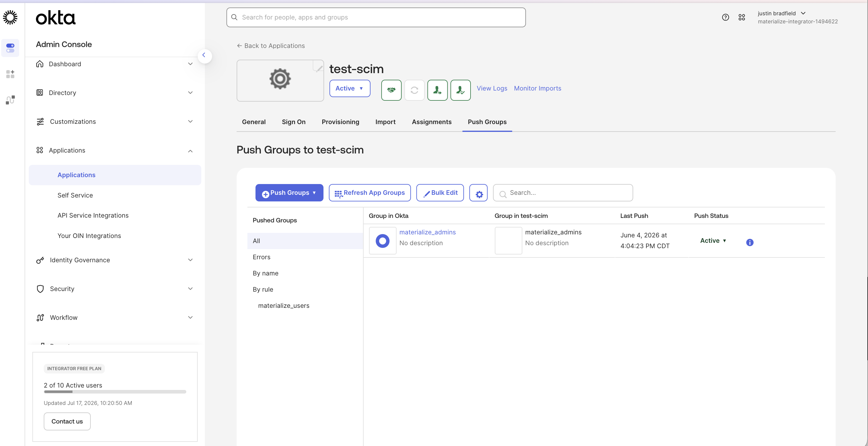Expand the Workflow menu chevron

pyautogui.click(x=190, y=317)
